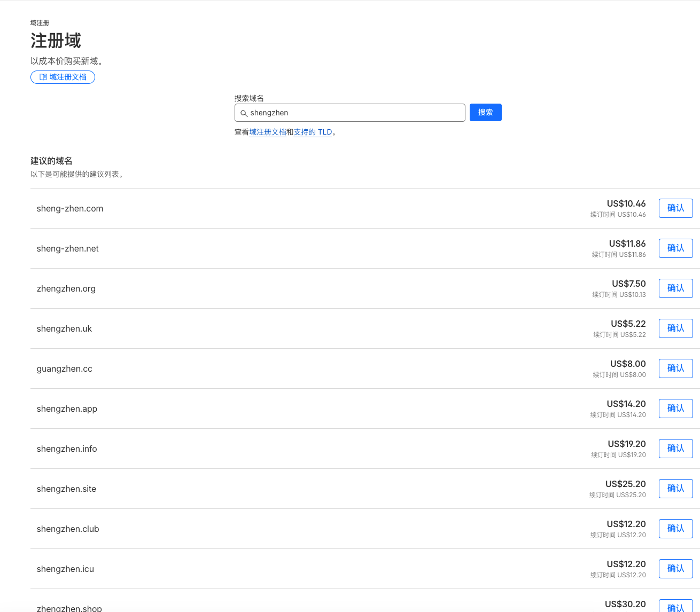Choose 确认 for shengzhen.info
This screenshot has height=612, width=700.
coord(675,449)
